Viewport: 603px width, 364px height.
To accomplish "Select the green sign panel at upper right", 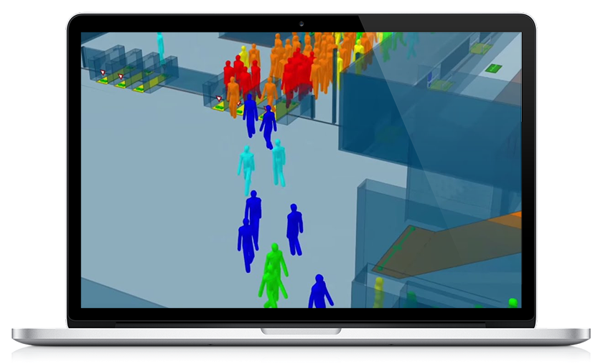I will tap(493, 68).
